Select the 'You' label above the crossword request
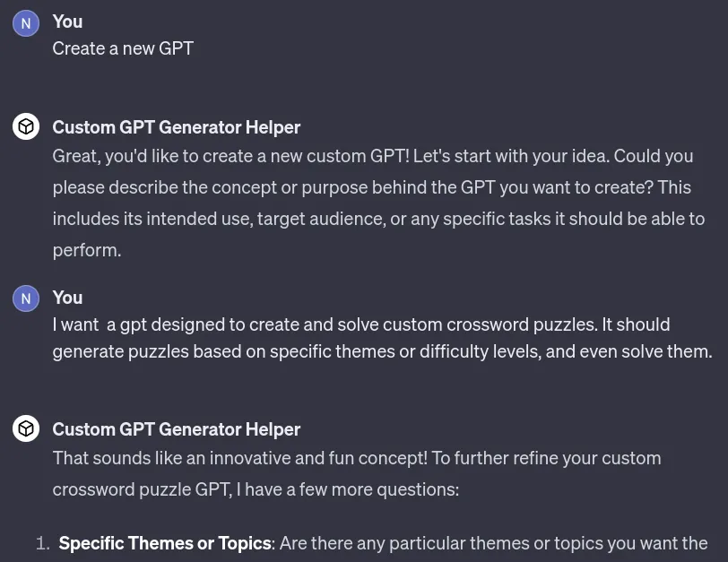The height and width of the screenshot is (562, 728). click(67, 298)
